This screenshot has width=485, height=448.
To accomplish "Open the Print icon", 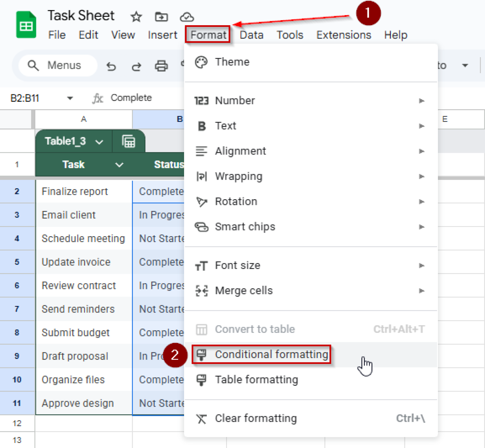I will point(161,66).
